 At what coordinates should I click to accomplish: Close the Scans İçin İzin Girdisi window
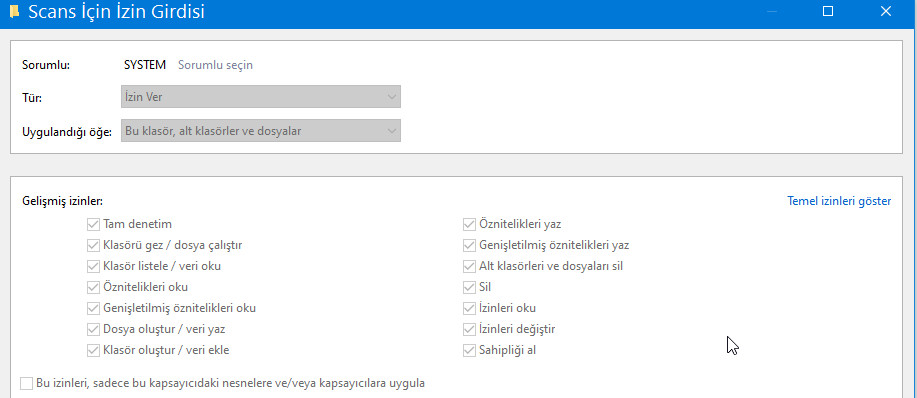click(x=885, y=11)
